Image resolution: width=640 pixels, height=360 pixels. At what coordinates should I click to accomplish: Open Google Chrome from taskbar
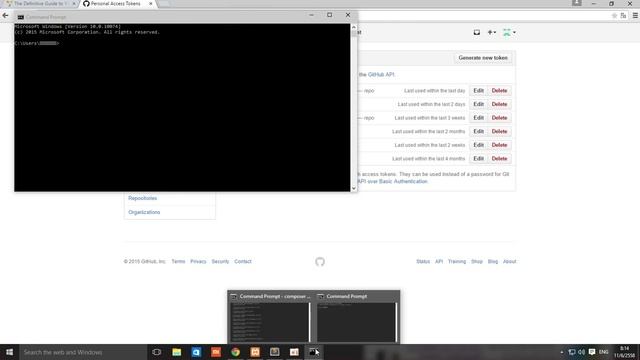pos(236,352)
